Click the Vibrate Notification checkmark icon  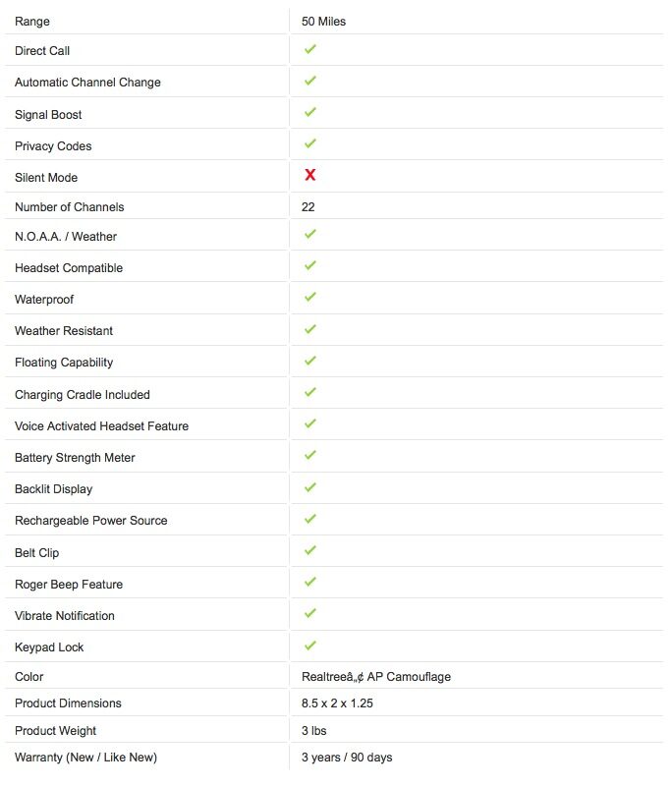tap(309, 613)
